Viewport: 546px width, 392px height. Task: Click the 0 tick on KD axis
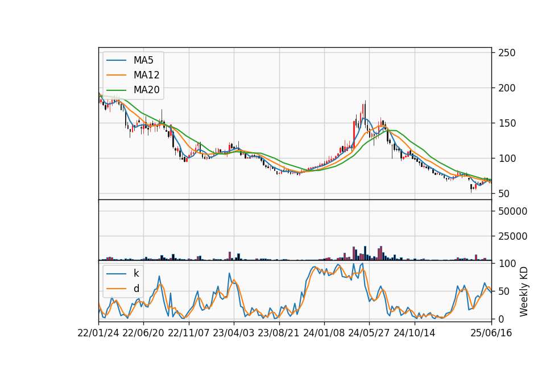pyautogui.click(x=501, y=319)
